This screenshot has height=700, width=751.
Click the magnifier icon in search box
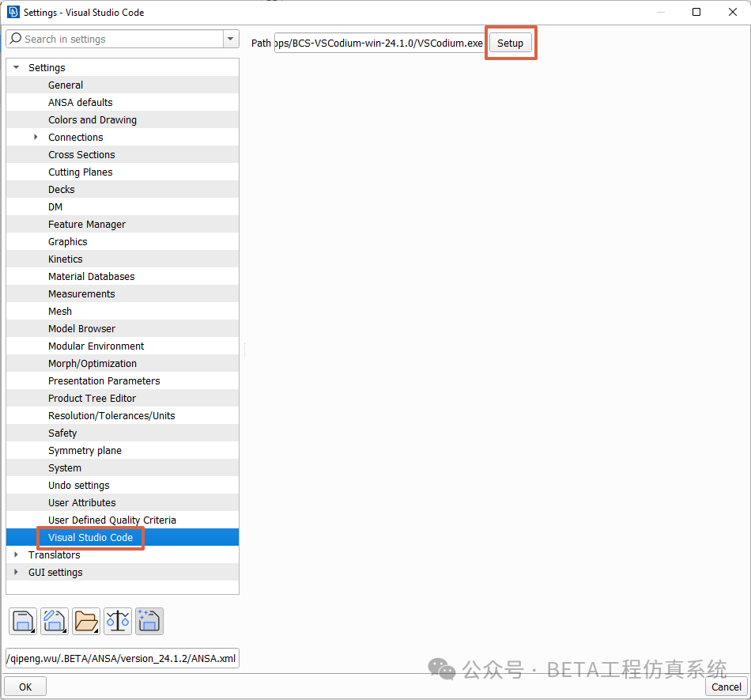16,38
